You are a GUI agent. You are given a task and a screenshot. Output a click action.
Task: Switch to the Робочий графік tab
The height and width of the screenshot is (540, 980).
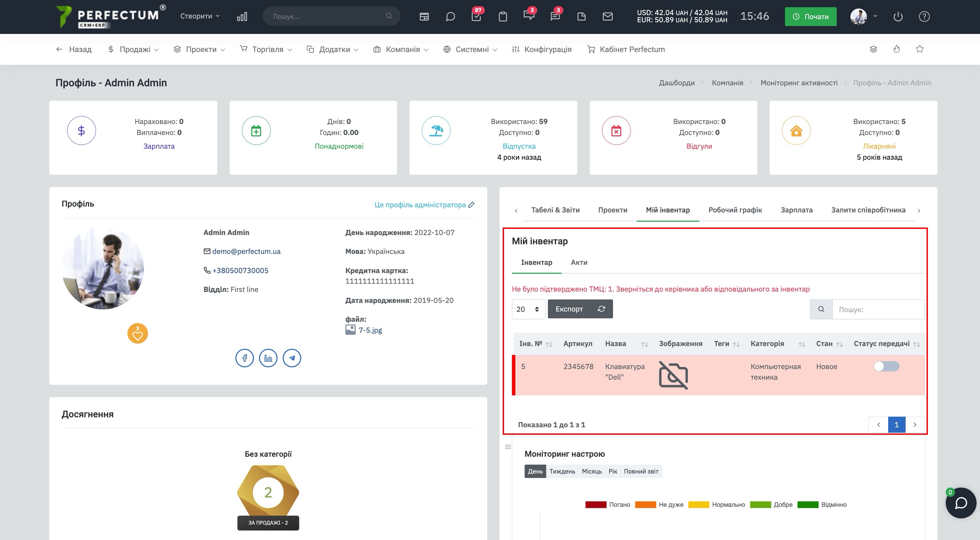pos(735,210)
